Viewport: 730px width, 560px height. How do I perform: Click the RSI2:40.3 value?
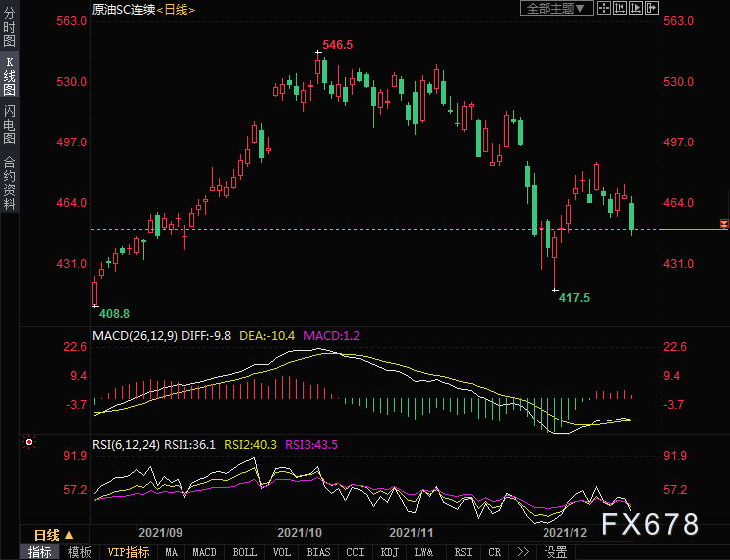coord(251,445)
